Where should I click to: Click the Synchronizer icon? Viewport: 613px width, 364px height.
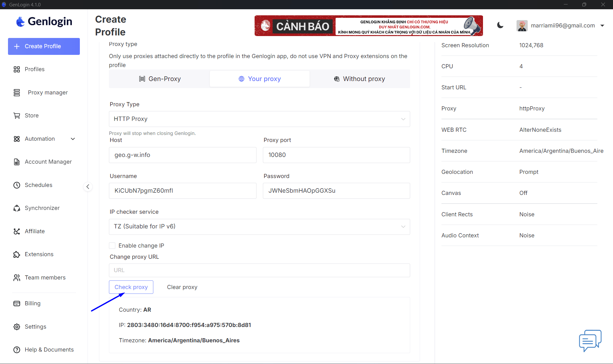tap(17, 208)
